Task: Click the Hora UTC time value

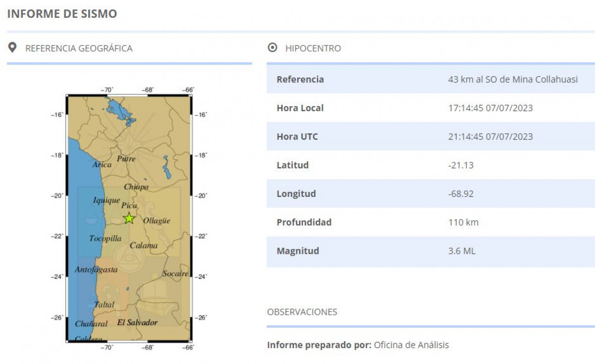Action: tap(490, 136)
